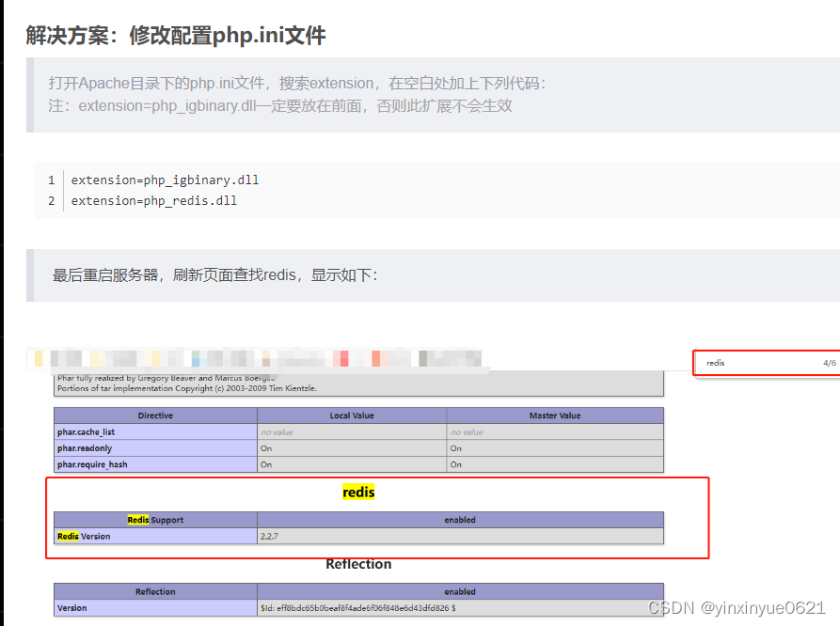Click line number 1 in the code block
840x626 pixels.
(52, 180)
